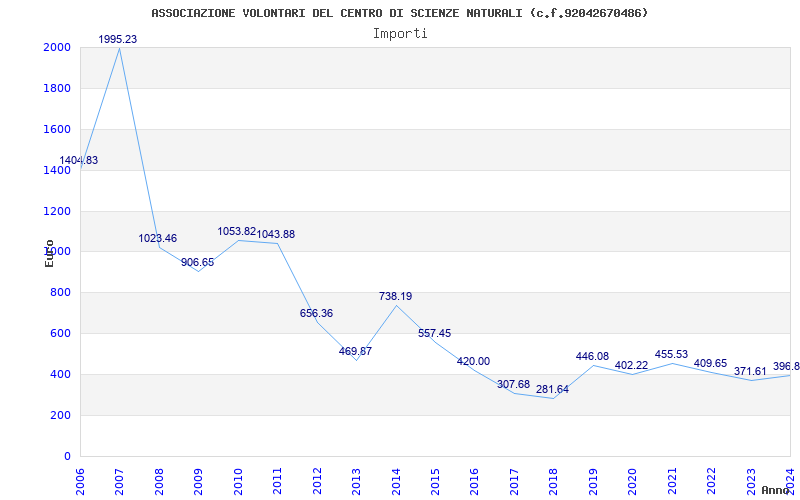Click the 656.36 data label
The width and height of the screenshot is (800, 500).
pos(316,313)
